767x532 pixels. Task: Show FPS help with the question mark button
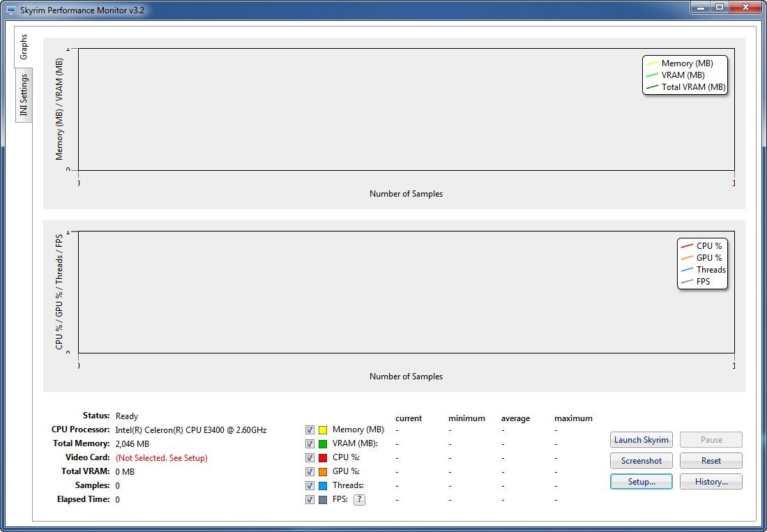359,499
